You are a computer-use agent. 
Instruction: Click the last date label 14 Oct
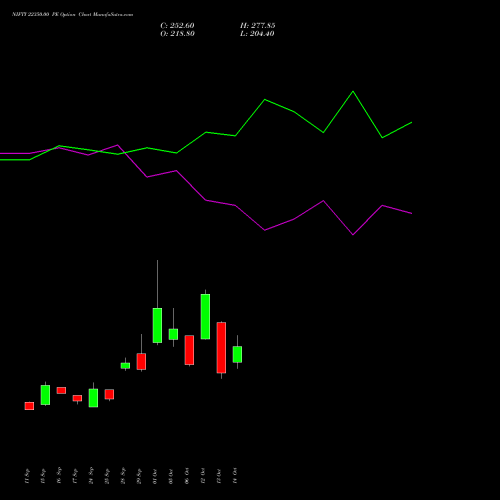235,476
